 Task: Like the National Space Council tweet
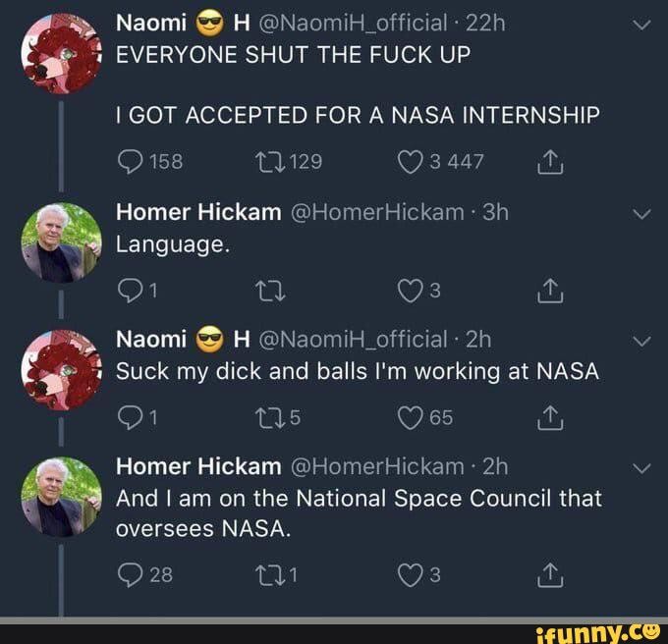click(x=411, y=575)
